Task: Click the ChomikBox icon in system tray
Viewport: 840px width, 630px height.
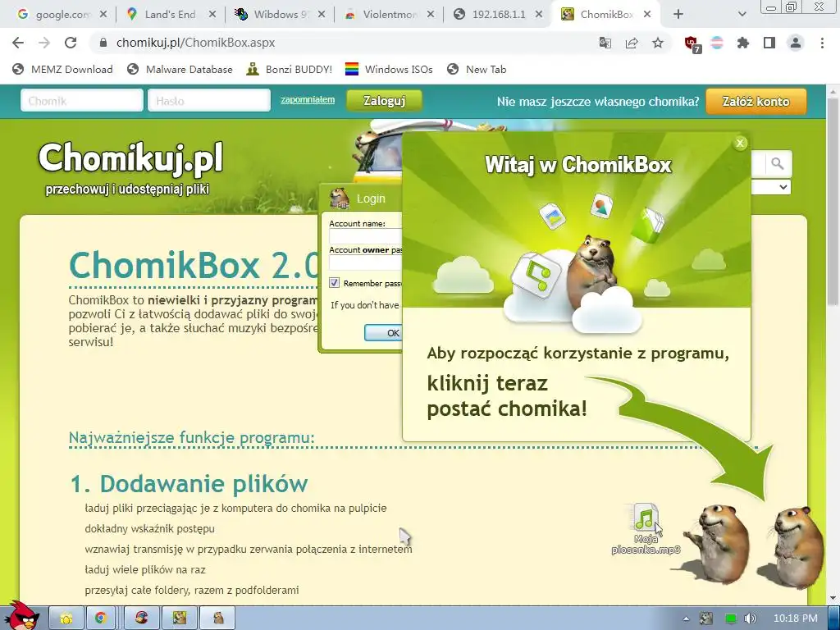Action: (x=707, y=619)
